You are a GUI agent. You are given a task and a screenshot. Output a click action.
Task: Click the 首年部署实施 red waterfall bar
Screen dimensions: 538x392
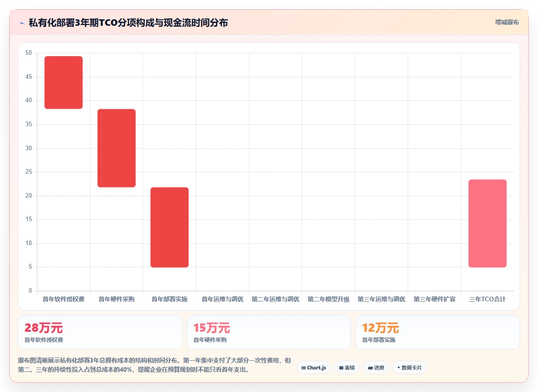click(x=170, y=227)
